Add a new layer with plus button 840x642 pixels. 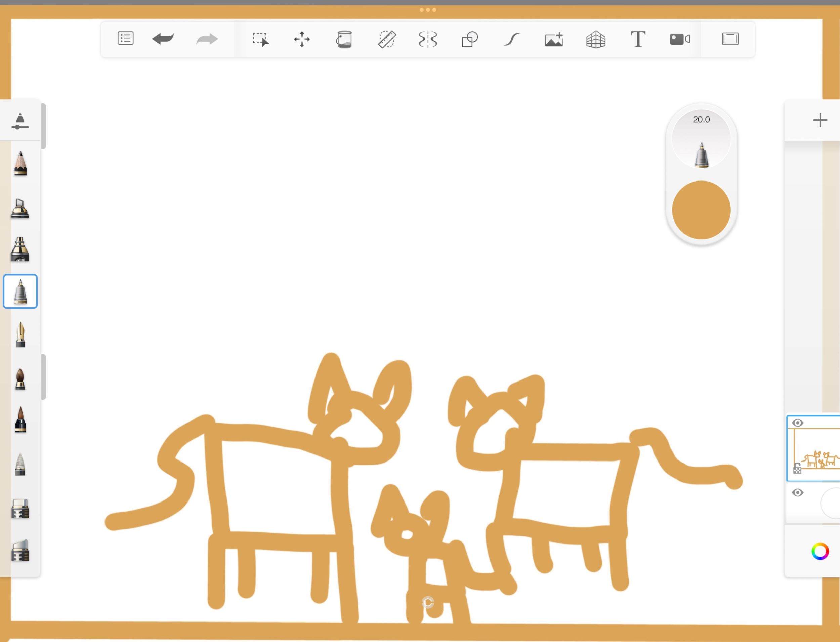point(820,120)
